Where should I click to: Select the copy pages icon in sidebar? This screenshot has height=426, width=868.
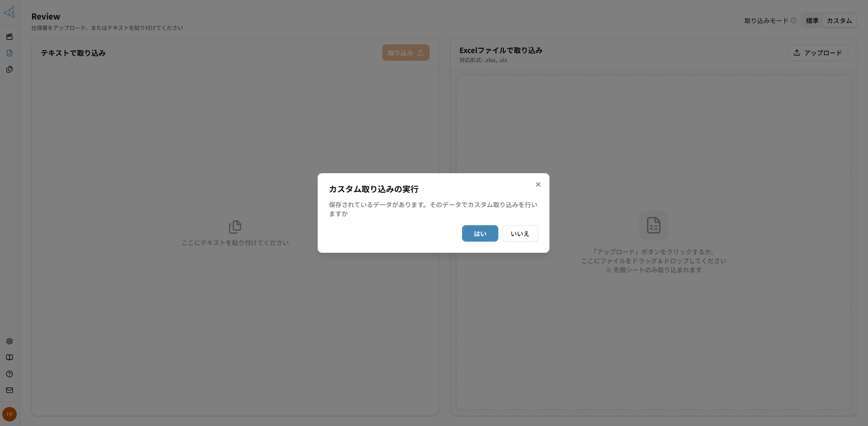click(10, 69)
